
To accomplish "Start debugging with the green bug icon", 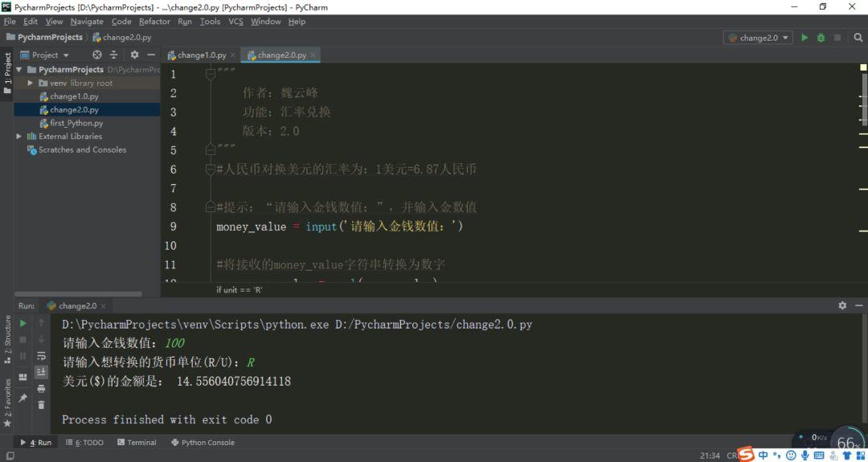I will click(x=821, y=38).
